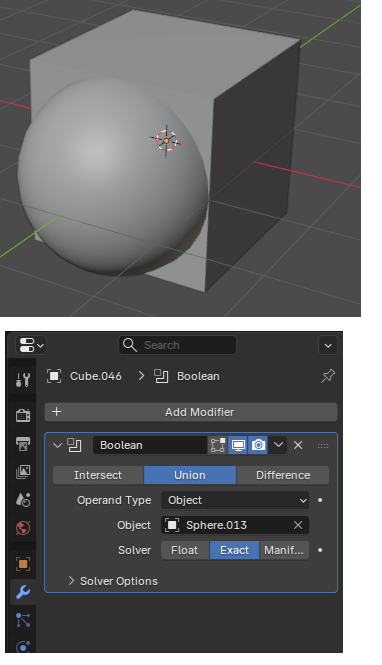Open the Operand Type dropdown
This screenshot has height=665, width=382.
pyautogui.click(x=235, y=500)
